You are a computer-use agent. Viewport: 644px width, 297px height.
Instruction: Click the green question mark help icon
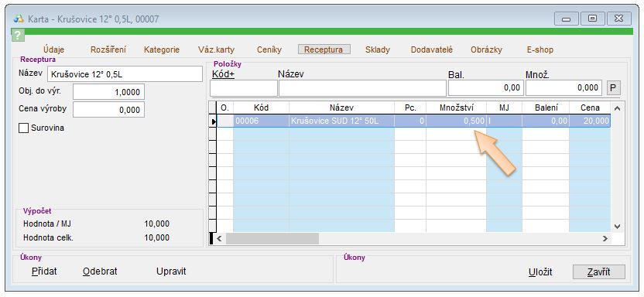coord(18,35)
